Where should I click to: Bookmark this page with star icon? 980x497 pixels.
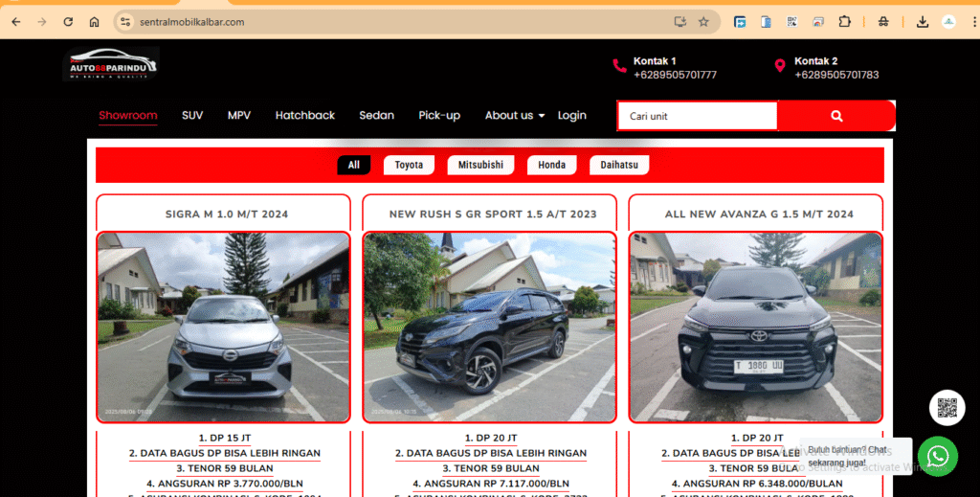(703, 22)
